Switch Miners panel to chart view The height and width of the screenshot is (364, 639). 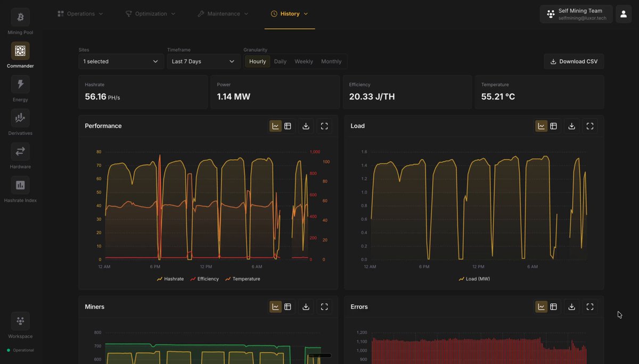coord(275,307)
